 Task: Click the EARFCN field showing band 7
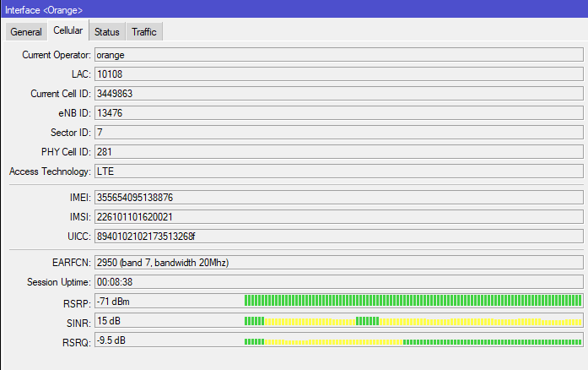(339, 263)
